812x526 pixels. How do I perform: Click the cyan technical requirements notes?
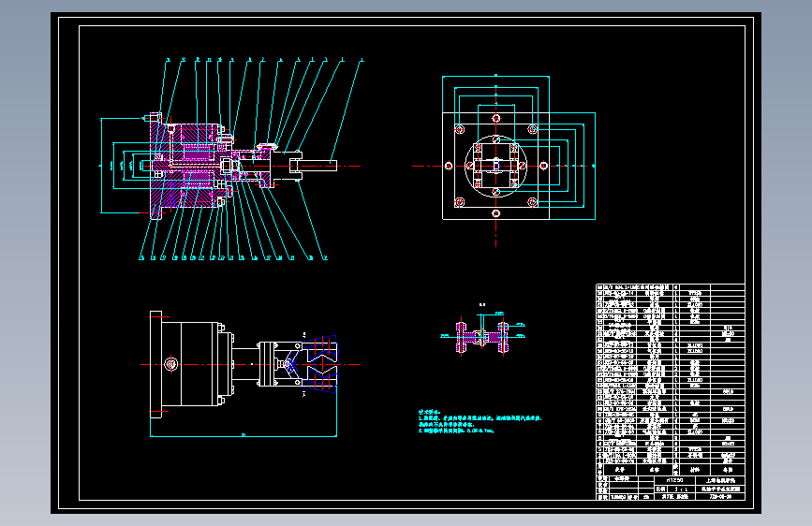[x=480, y=421]
